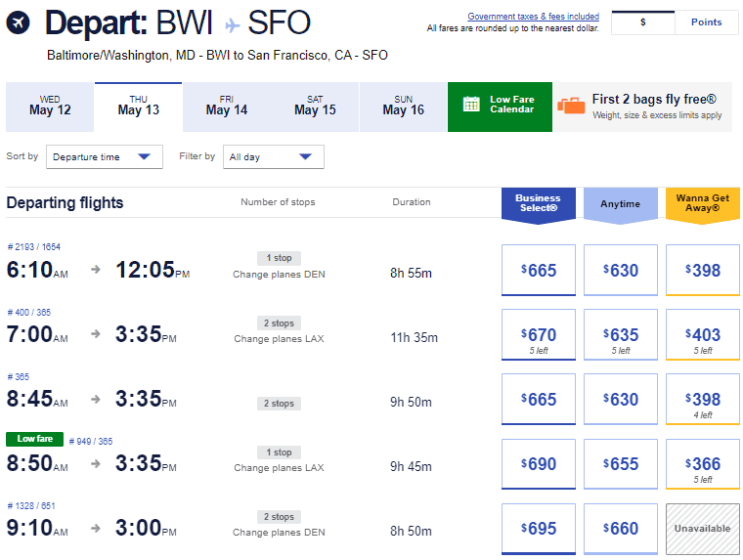Expand the Filter by All day dropdown
Image resolution: width=743 pixels, height=560 pixels.
click(273, 157)
